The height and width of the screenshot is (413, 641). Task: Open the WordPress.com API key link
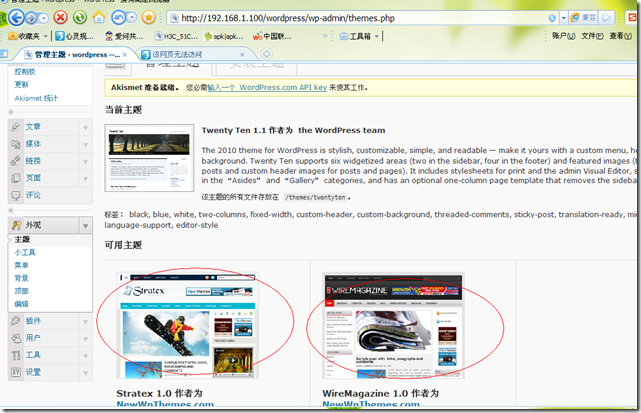[267, 88]
